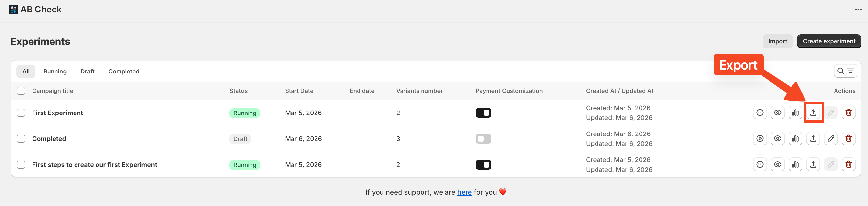Open the three-dot more options menu
Image resolution: width=868 pixels, height=206 pixels.
coord(858,10)
